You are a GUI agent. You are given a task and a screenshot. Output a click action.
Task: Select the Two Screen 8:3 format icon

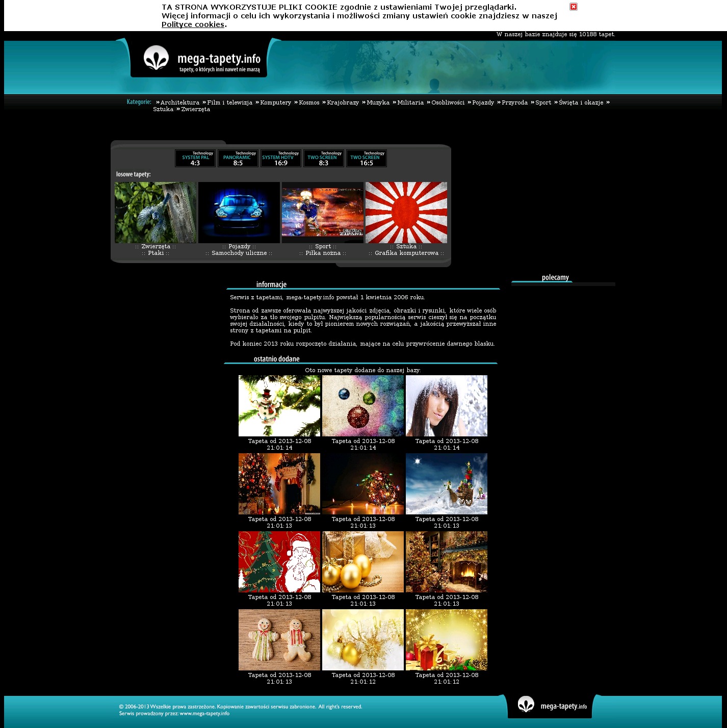coord(324,159)
